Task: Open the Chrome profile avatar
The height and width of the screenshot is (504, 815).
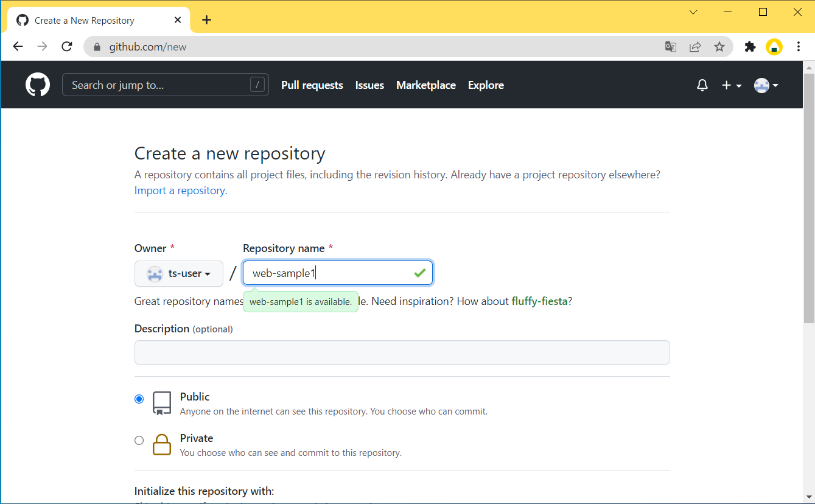Action: point(774,47)
